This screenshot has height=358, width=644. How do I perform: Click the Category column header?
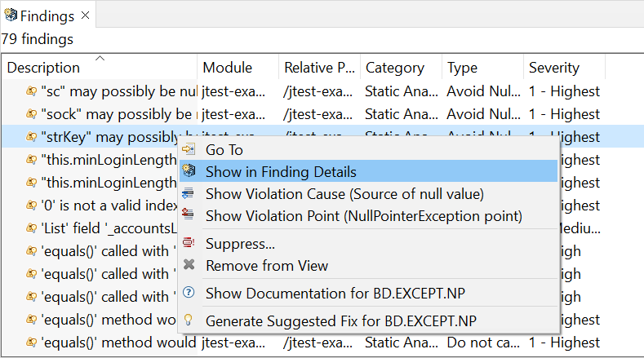point(395,68)
